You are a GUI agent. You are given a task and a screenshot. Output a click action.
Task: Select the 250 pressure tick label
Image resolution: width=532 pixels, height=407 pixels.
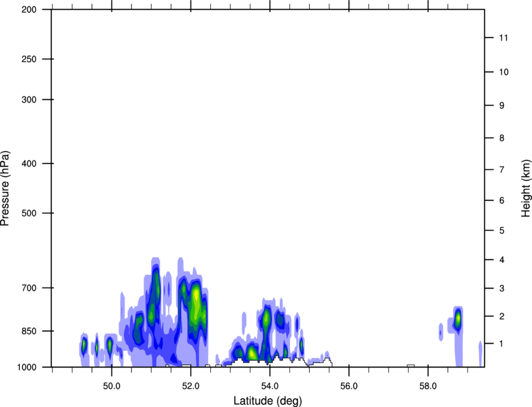[29, 59]
